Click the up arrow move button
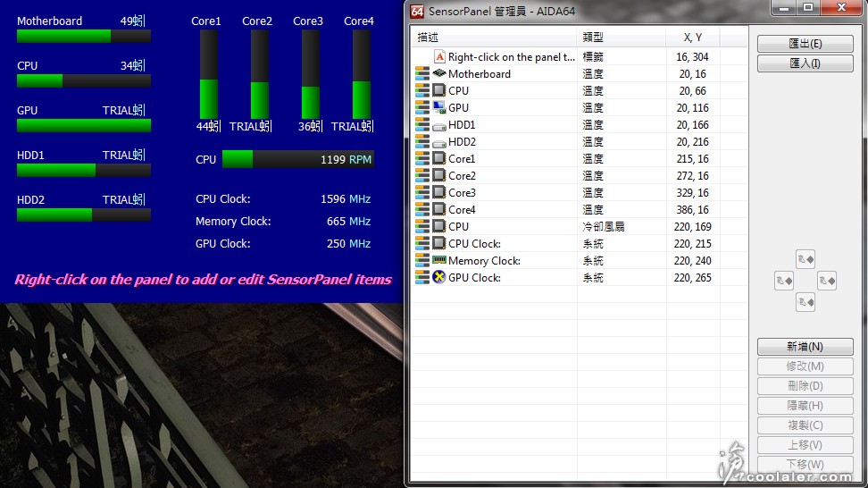 (x=805, y=259)
